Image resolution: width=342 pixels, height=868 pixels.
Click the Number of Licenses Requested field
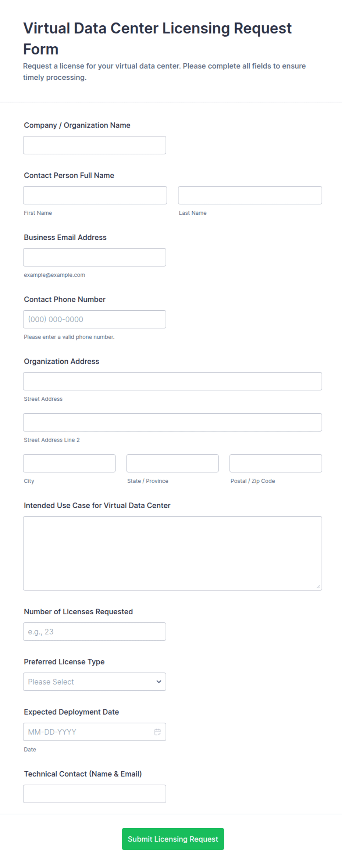tap(95, 632)
